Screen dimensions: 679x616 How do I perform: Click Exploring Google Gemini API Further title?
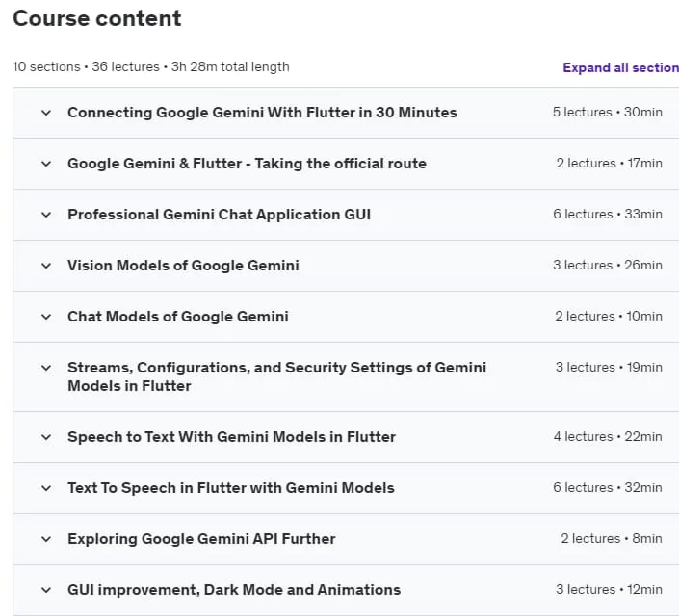click(201, 539)
